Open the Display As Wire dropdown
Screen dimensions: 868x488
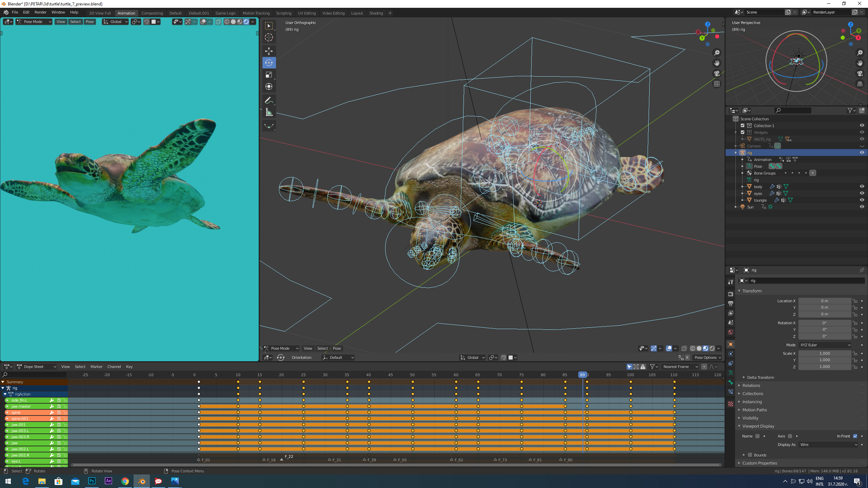[828, 445]
